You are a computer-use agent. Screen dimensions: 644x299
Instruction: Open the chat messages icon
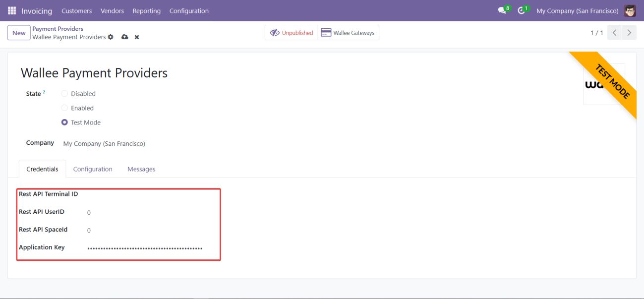point(502,11)
